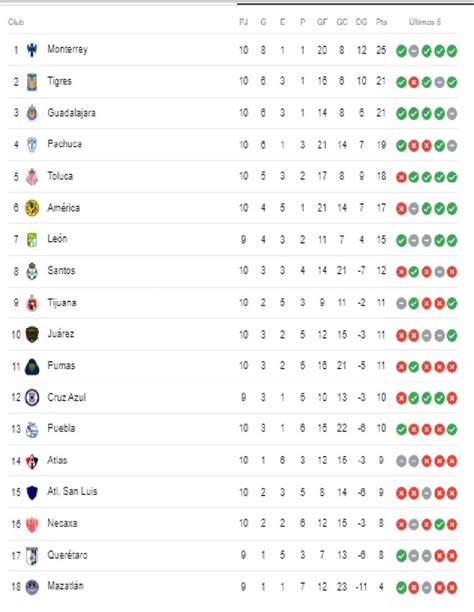This screenshot has width=474, height=612.
Task: Select the Guadalajara team logo
Action: (x=32, y=113)
